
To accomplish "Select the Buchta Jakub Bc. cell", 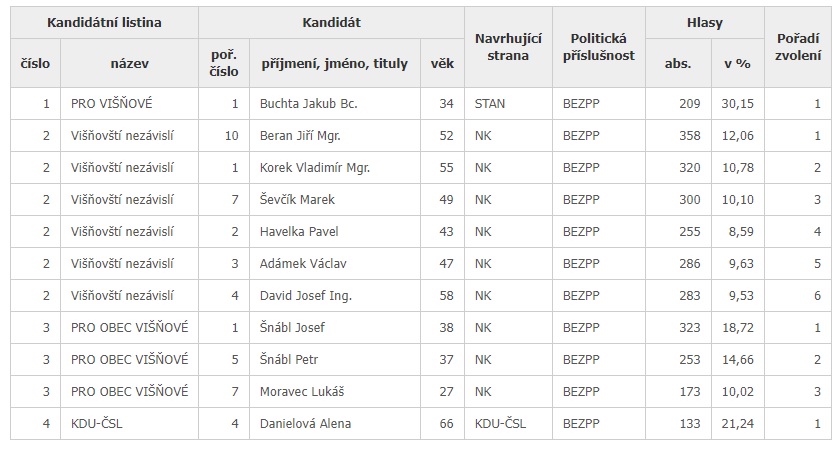I will click(x=335, y=104).
